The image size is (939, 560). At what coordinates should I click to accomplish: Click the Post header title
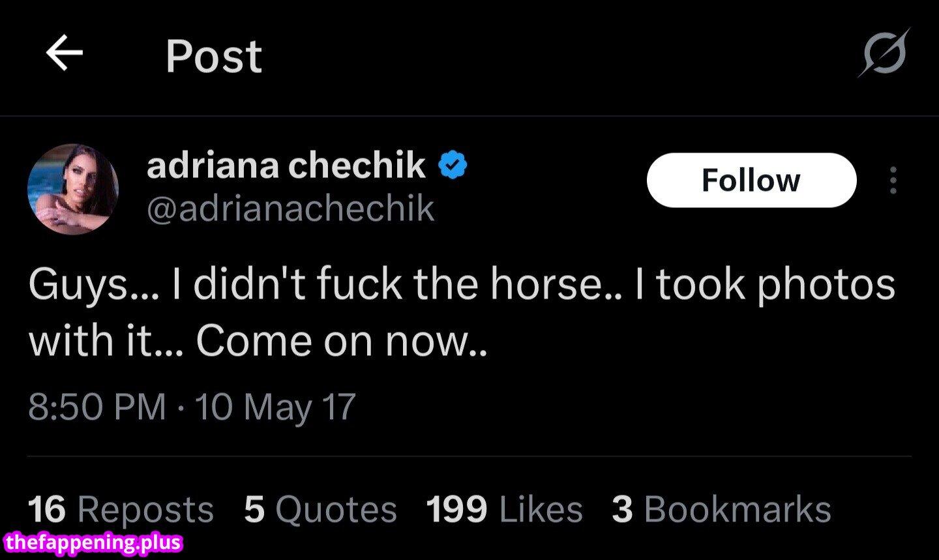[213, 56]
